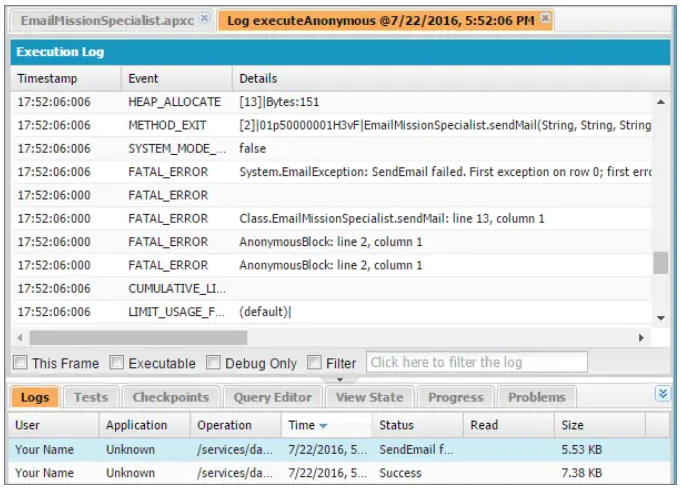Open the Logs tab
The width and height of the screenshot is (681, 488).
click(35, 397)
